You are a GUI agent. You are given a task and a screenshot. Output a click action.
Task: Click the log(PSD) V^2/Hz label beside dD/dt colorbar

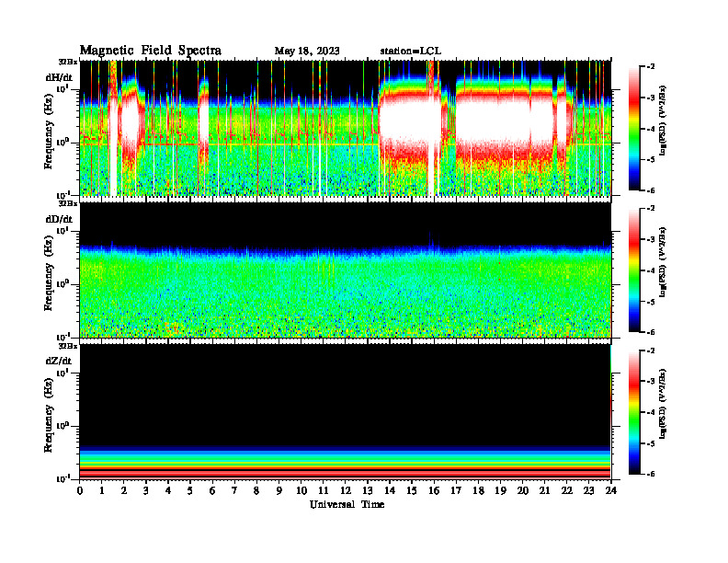pyautogui.click(x=663, y=262)
